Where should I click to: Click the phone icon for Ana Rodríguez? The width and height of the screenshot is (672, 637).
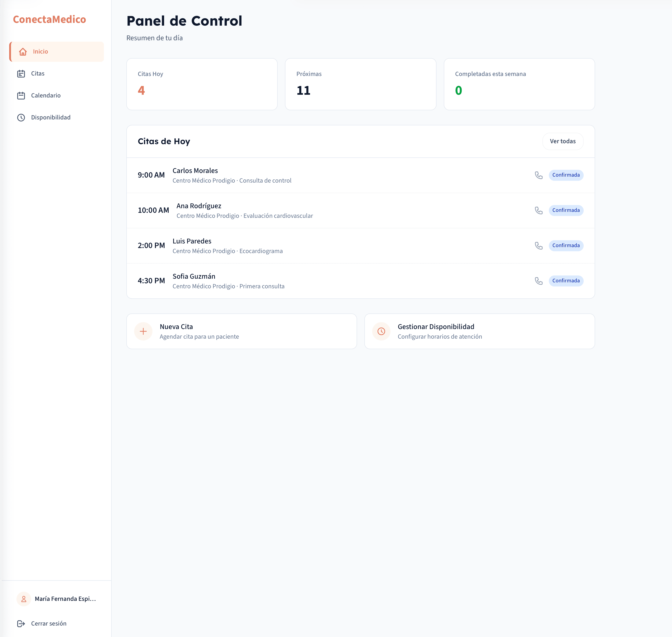[x=539, y=211]
